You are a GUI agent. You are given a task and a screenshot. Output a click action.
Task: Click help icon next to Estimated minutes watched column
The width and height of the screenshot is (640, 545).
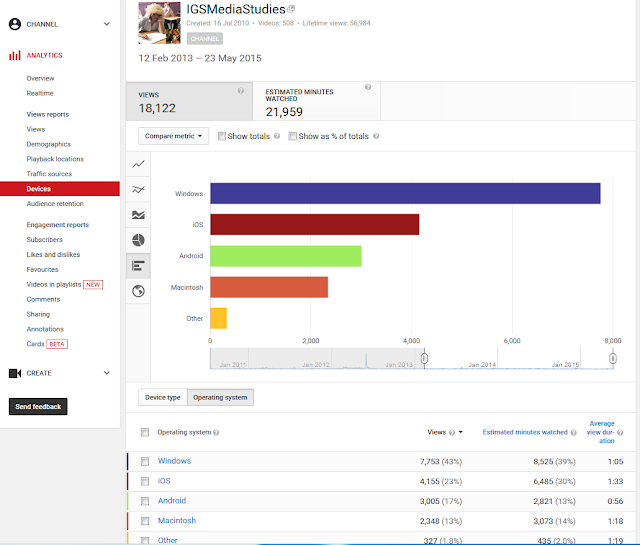pyautogui.click(x=573, y=433)
